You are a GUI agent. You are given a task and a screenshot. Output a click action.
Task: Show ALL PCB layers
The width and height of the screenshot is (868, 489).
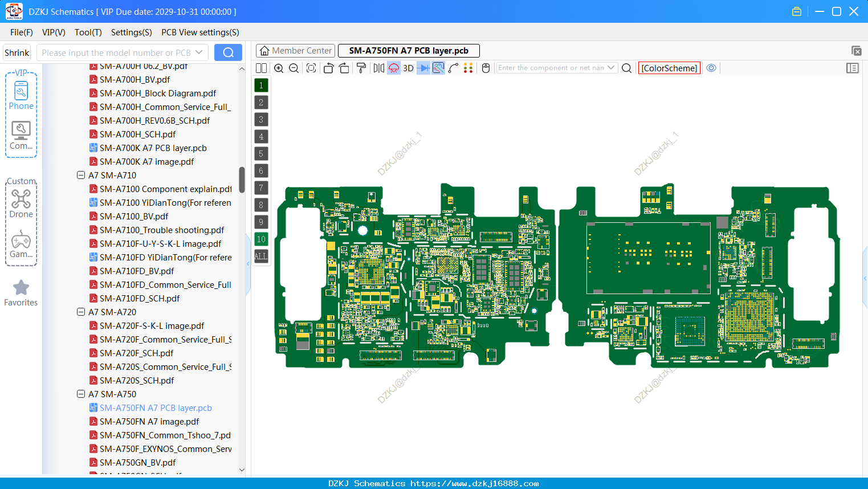pos(261,256)
